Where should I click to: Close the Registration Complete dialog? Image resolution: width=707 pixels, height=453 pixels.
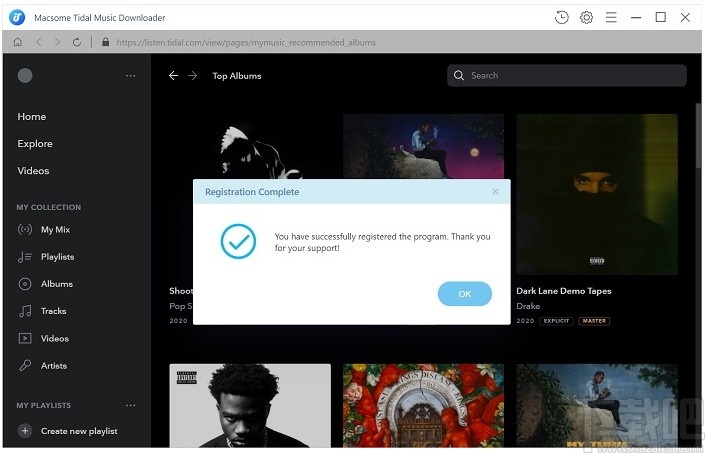(495, 192)
